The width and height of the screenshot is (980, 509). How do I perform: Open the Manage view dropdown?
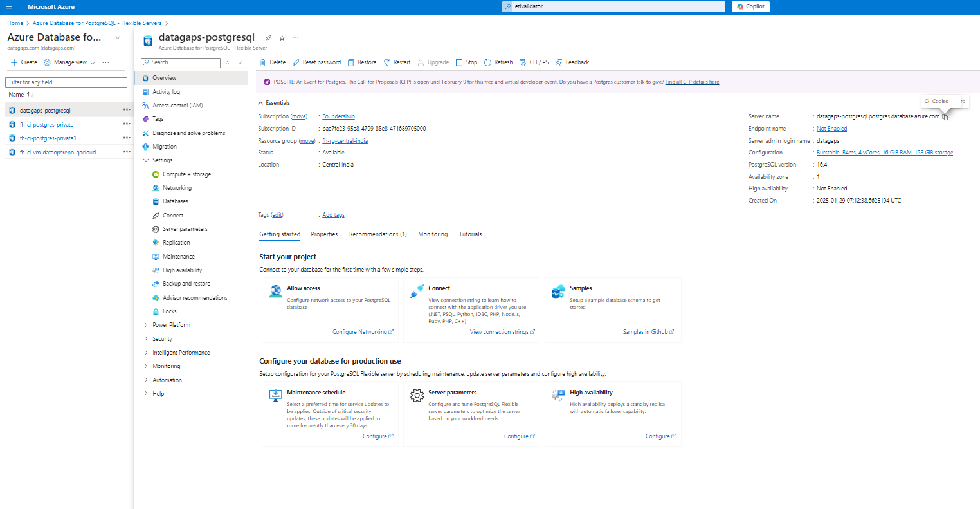tap(69, 62)
